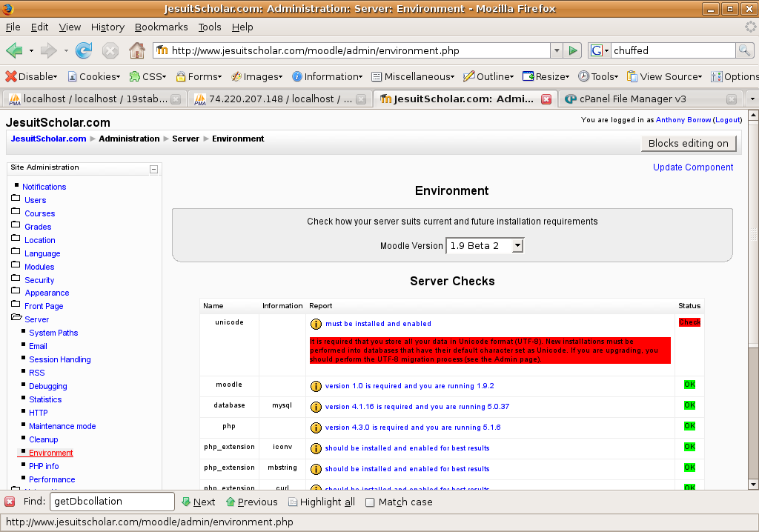The image size is (759, 532).
Task: Go to Home page icon
Action: [137, 50]
